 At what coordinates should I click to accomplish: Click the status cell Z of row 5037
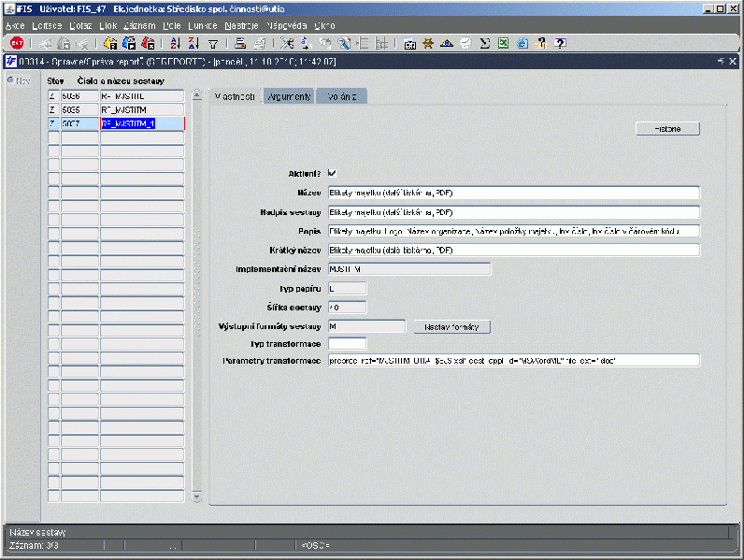(53, 123)
